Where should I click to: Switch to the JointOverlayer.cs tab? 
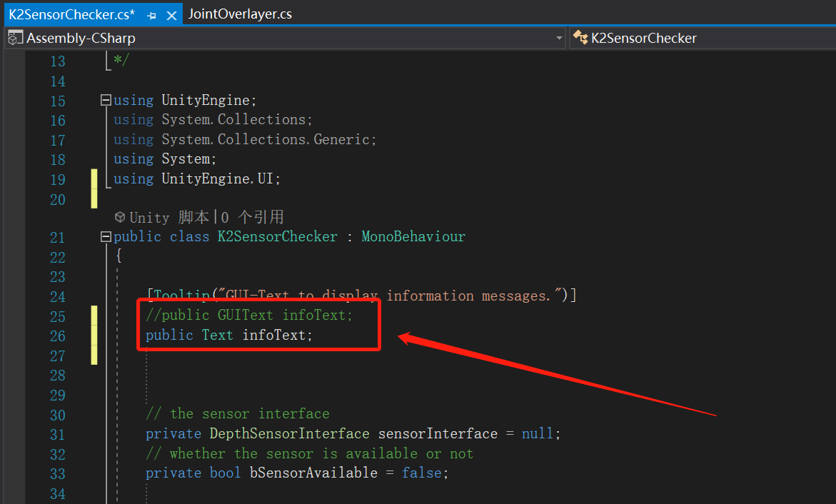(x=240, y=14)
